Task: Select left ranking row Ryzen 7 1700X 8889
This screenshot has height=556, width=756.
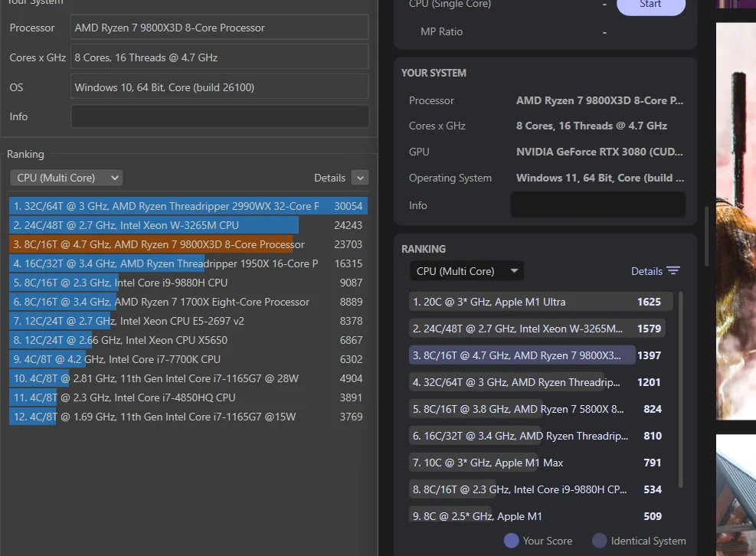Action: [188, 302]
